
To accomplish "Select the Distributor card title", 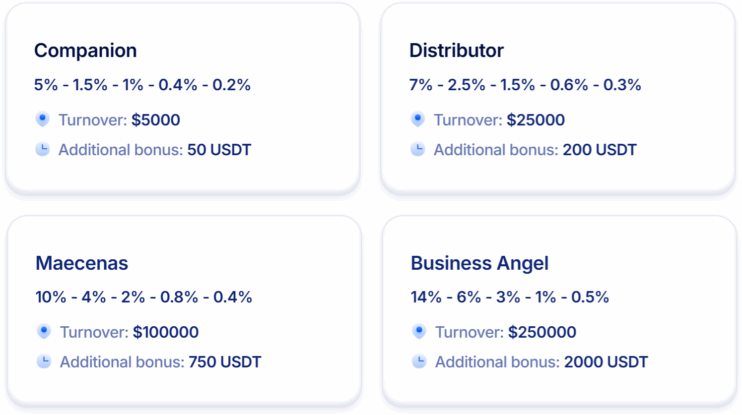I will point(456,50).
